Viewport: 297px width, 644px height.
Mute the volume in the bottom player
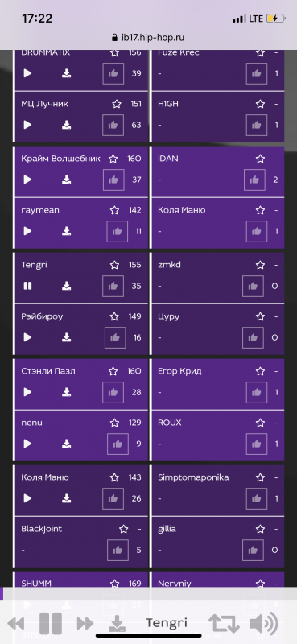tap(263, 623)
